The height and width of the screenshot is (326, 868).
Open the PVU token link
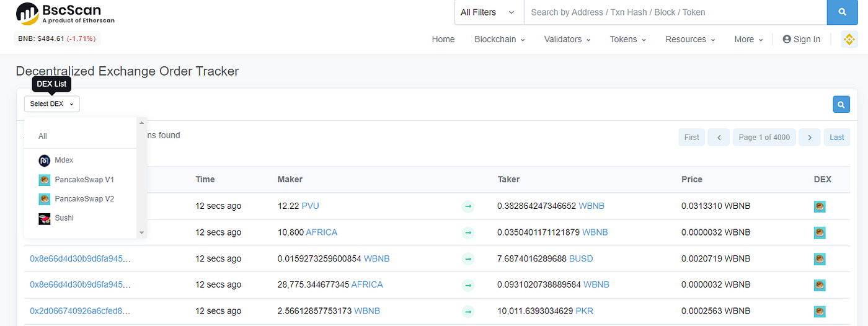(311, 206)
